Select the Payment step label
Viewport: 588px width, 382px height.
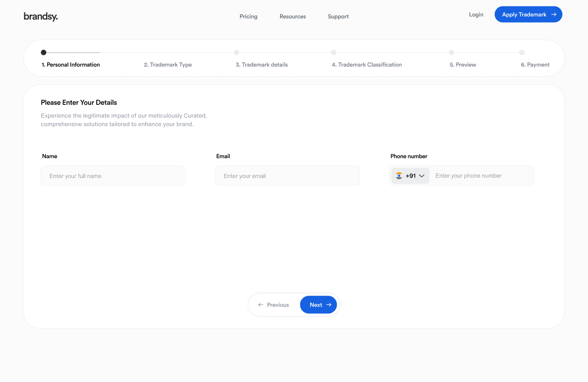pos(535,65)
